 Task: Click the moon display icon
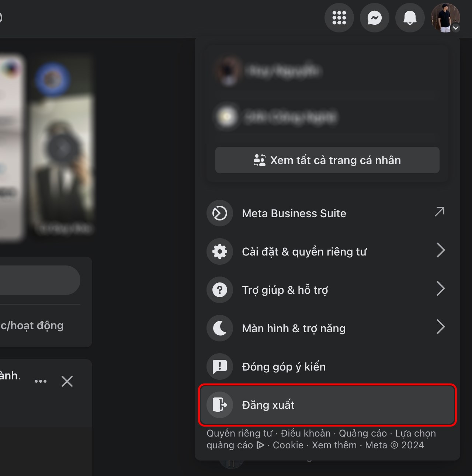(x=220, y=328)
